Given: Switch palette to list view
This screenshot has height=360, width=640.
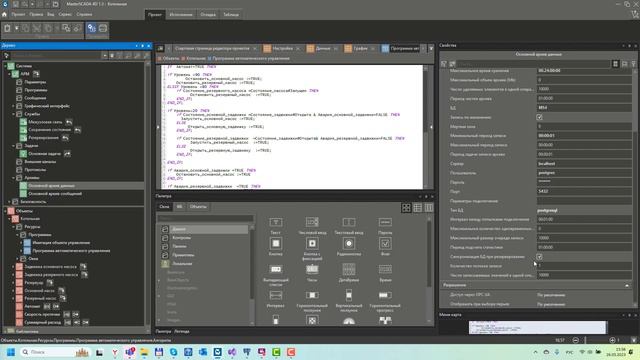Looking at the screenshot, I should (x=418, y=208).
